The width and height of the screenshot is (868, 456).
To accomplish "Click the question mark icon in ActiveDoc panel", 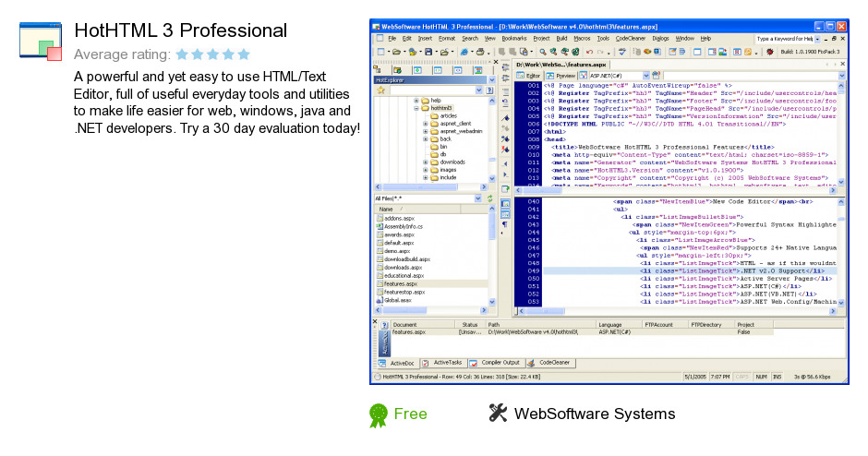I will [x=384, y=325].
